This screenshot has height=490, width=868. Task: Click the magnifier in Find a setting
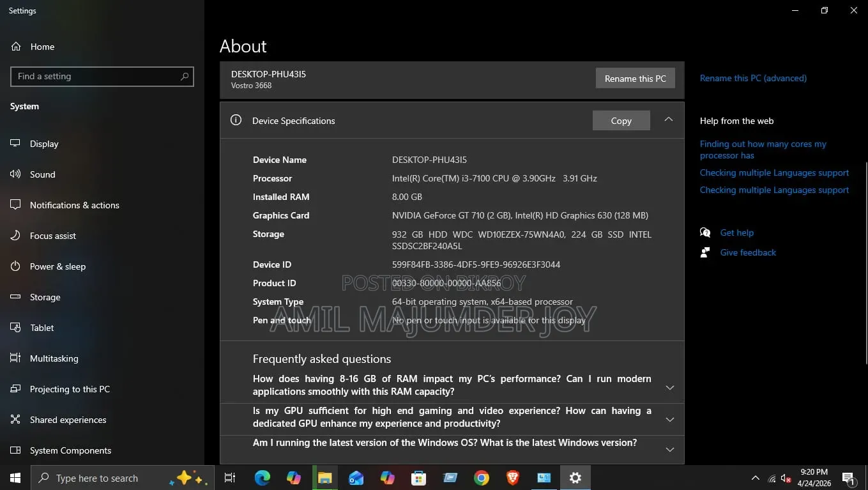[x=185, y=77]
